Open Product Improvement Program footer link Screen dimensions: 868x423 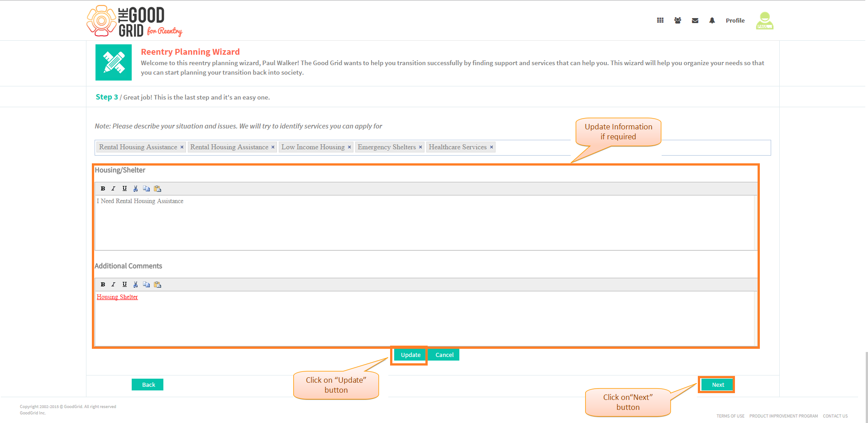(783, 416)
